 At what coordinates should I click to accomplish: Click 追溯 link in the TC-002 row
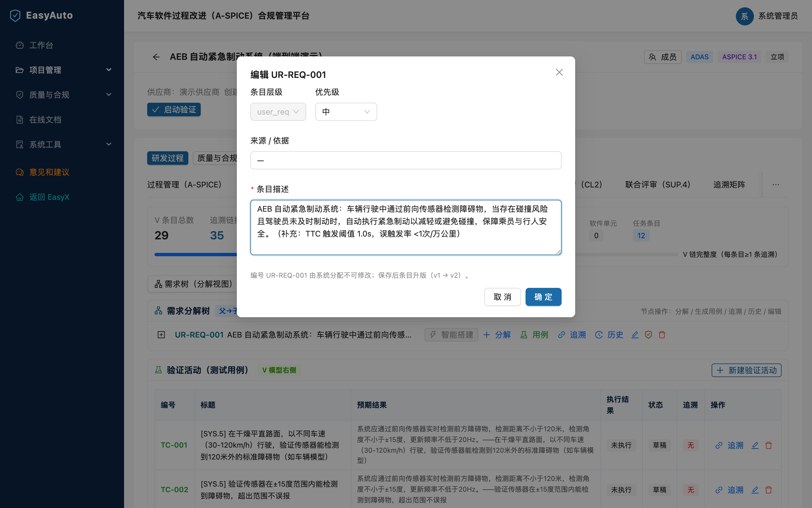pos(729,490)
